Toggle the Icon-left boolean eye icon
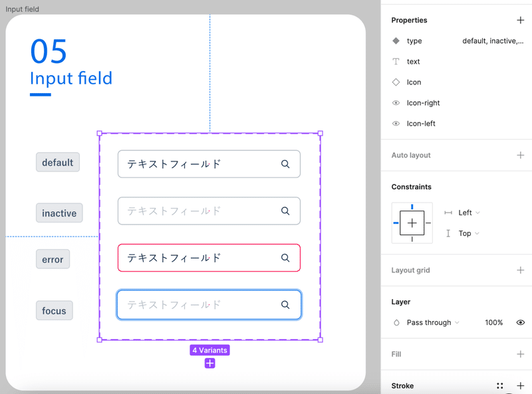Image resolution: width=532 pixels, height=394 pixels. pos(396,124)
